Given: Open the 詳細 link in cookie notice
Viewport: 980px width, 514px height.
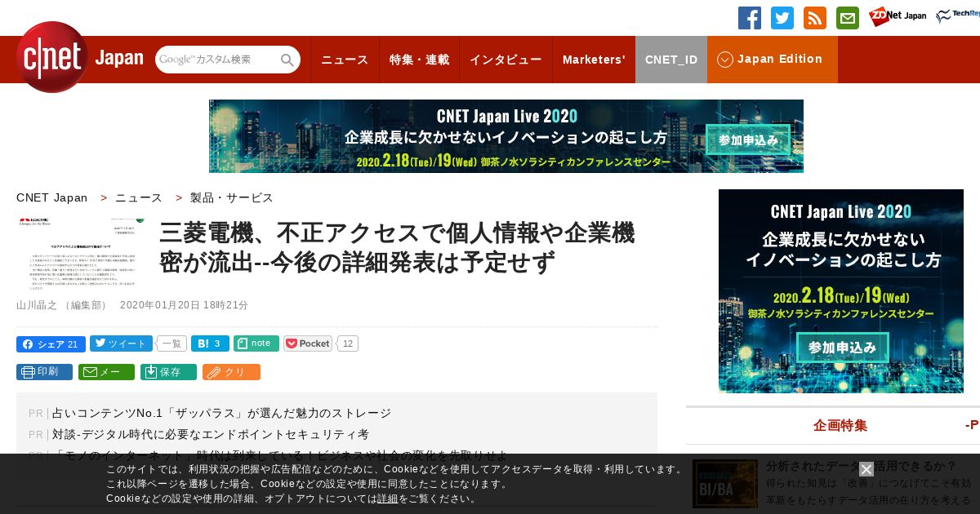Looking at the screenshot, I should (x=388, y=498).
